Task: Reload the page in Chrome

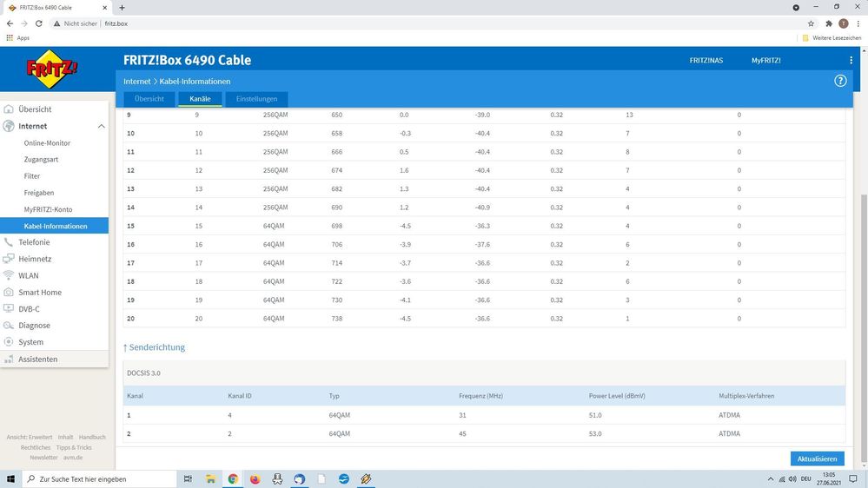Action: [39, 23]
